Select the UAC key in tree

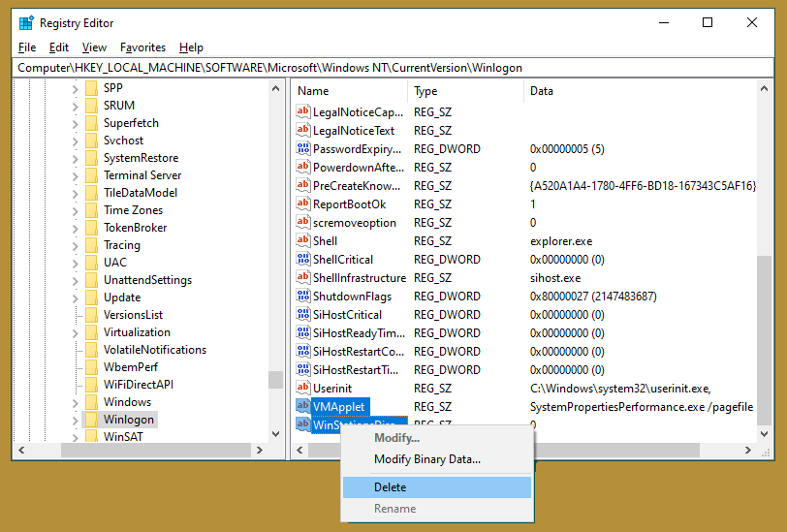click(x=115, y=263)
